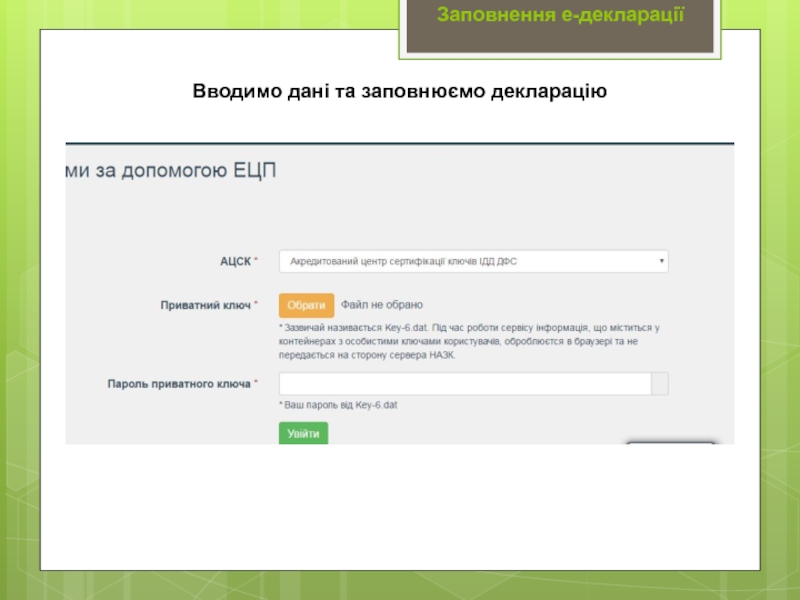800x600 pixels.
Task: Click the 'ми за допомогою ЕЦП' heading
Action: pyautogui.click(x=171, y=171)
